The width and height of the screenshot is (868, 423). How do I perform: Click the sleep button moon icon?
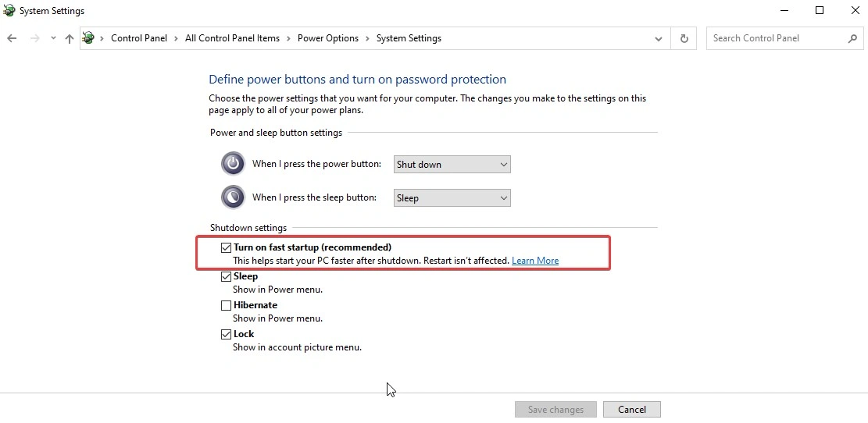[233, 197]
